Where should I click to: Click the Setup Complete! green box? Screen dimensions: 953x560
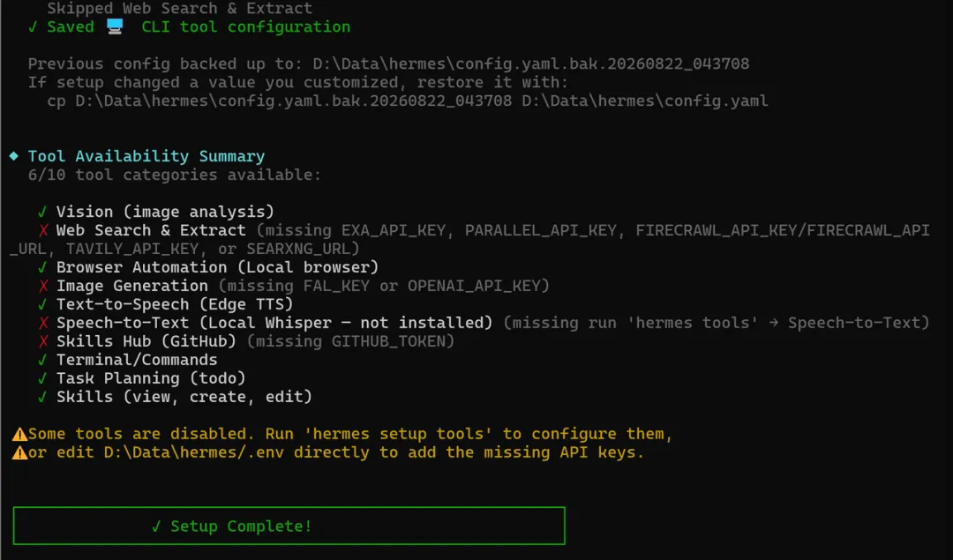pos(289,526)
